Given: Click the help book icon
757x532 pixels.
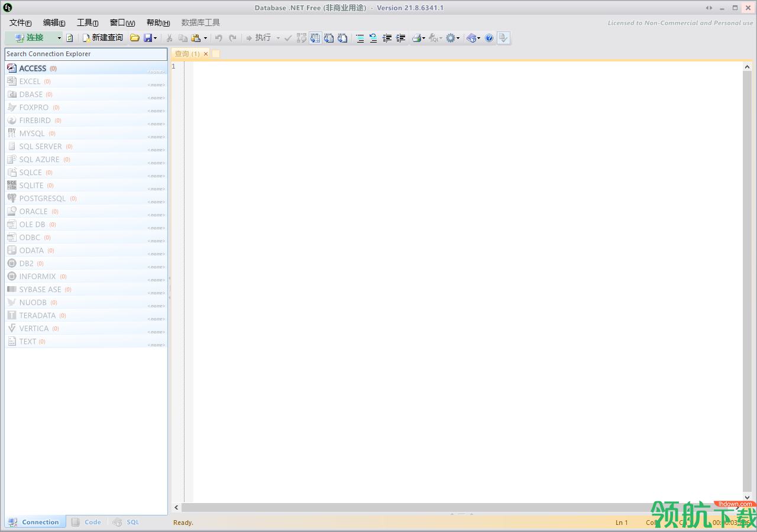Looking at the screenshot, I should 471,38.
